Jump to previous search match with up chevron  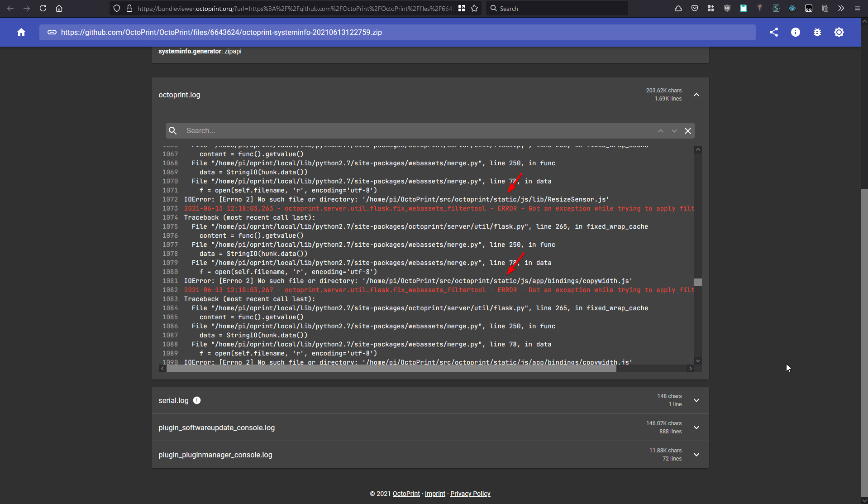[660, 130]
